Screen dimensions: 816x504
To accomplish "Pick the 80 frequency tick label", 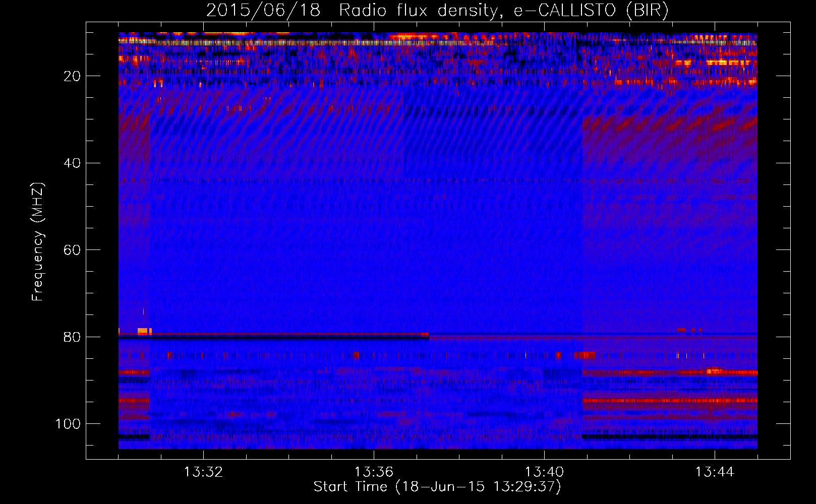I will point(73,337).
